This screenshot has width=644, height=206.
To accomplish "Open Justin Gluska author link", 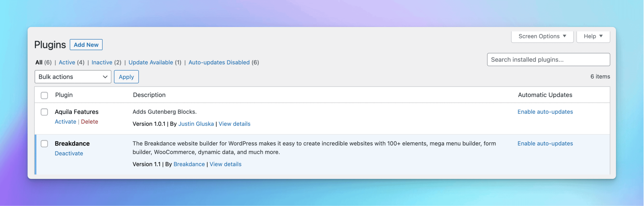I will [x=196, y=124].
